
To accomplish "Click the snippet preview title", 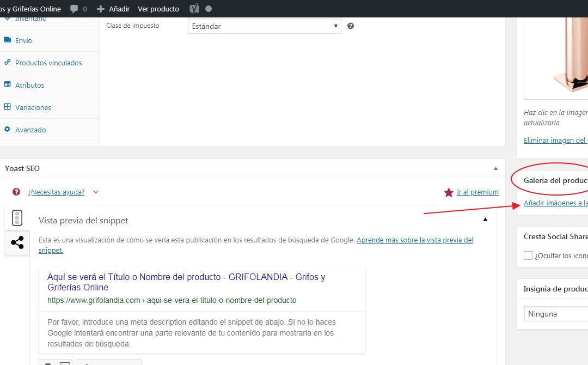I will click(x=186, y=282).
